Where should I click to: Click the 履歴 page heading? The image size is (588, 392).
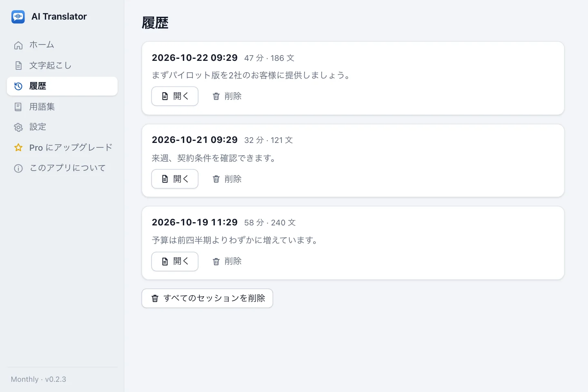coord(155,23)
